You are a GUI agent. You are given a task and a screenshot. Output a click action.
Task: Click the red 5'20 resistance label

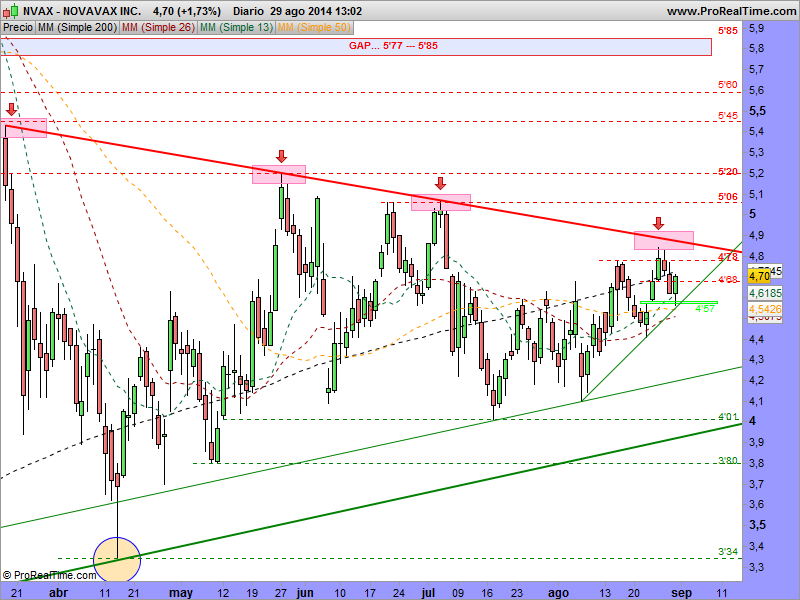(x=728, y=172)
